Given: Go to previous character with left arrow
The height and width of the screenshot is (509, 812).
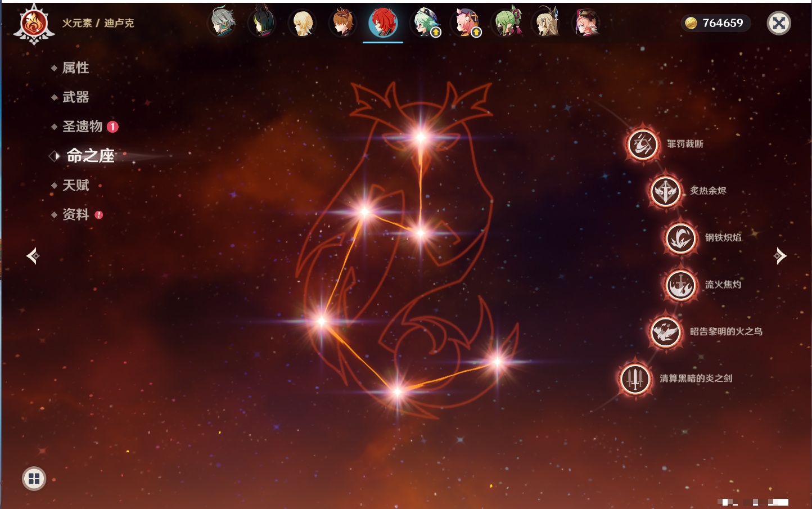Looking at the screenshot, I should click(x=33, y=256).
